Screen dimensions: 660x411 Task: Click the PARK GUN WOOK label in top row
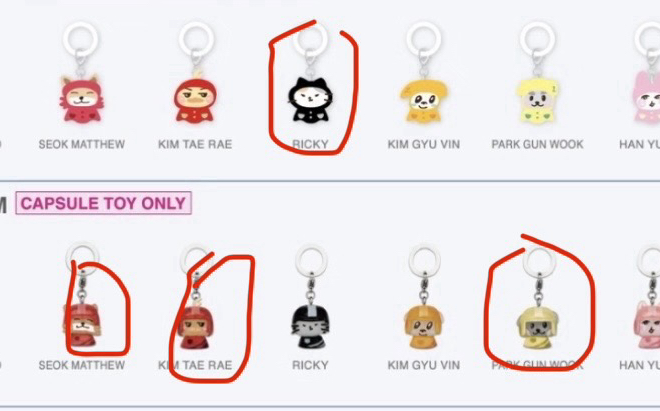tap(538, 144)
